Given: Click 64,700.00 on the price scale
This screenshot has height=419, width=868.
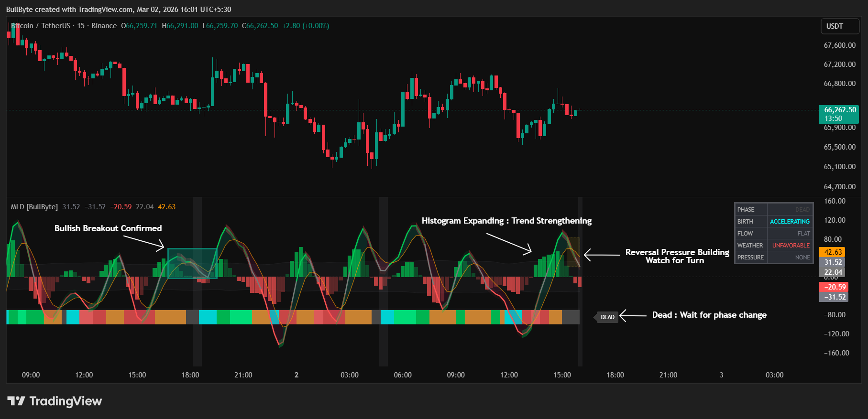Looking at the screenshot, I should coord(840,187).
